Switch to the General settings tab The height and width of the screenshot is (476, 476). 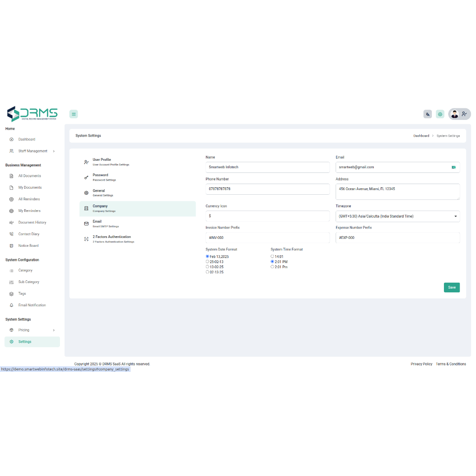tap(138, 193)
